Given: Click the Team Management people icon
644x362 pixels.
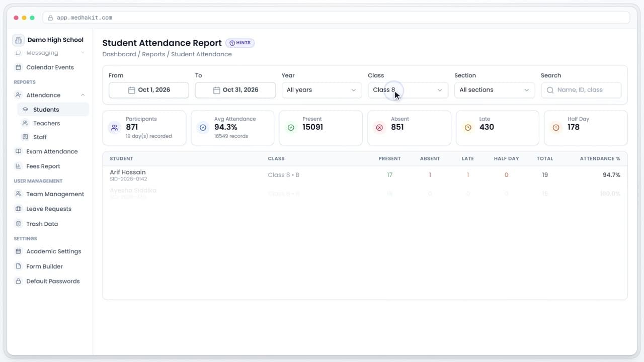Looking at the screenshot, I should pyautogui.click(x=19, y=194).
